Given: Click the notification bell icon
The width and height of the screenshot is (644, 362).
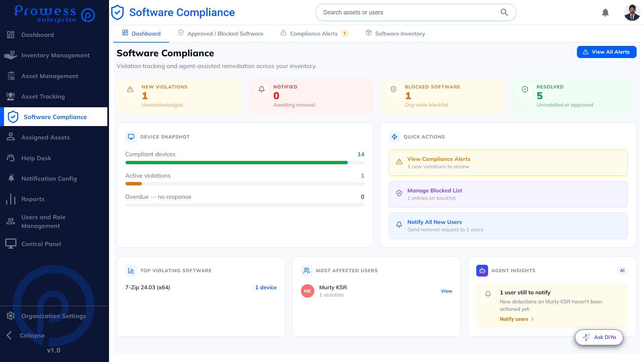Looking at the screenshot, I should [605, 13].
